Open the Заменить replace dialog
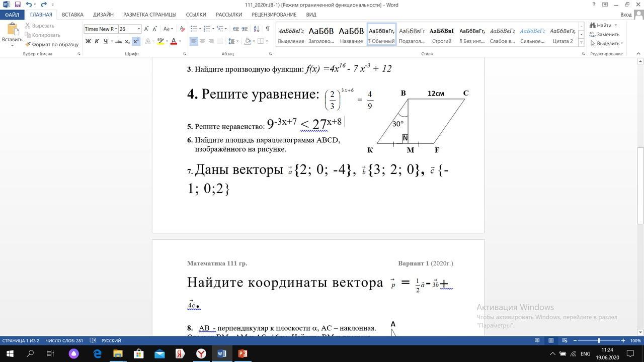644x362 pixels. click(604, 34)
